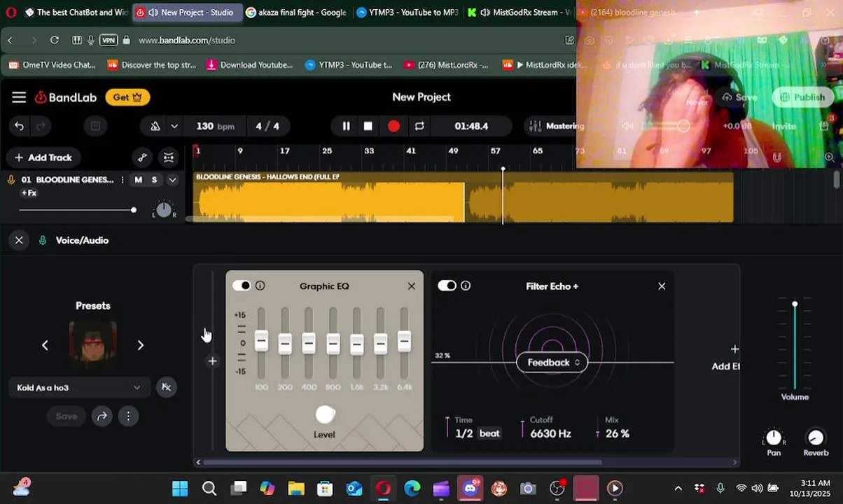Click the Add Effect plus button
The width and height of the screenshot is (843, 504).
734,349
